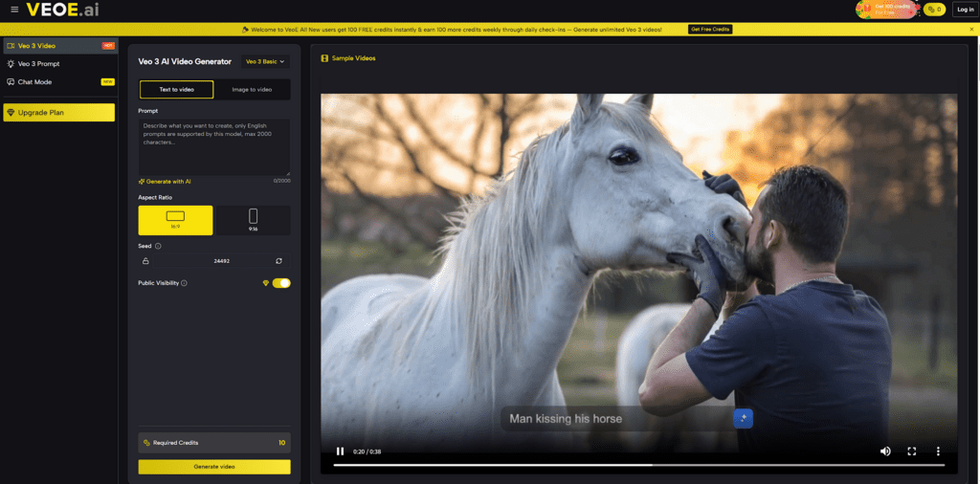Click the credits coin balance badge
Viewport: 980px width, 484px height.
[934, 10]
